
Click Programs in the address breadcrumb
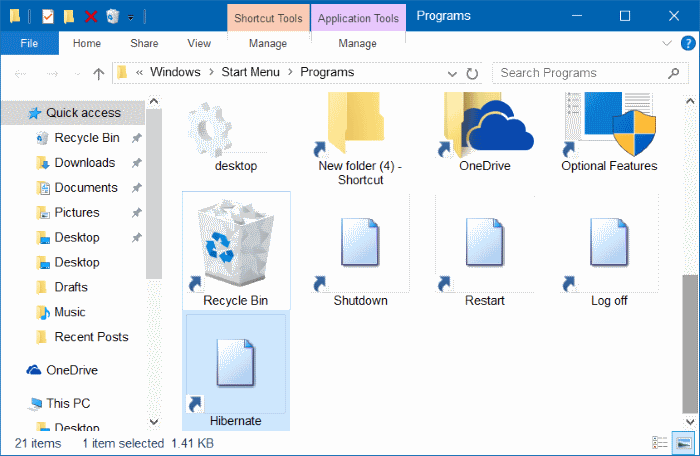click(327, 72)
